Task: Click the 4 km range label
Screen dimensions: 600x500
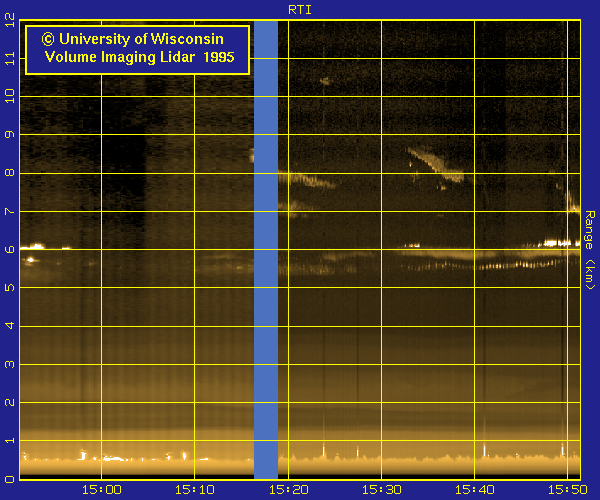Action: [10, 326]
